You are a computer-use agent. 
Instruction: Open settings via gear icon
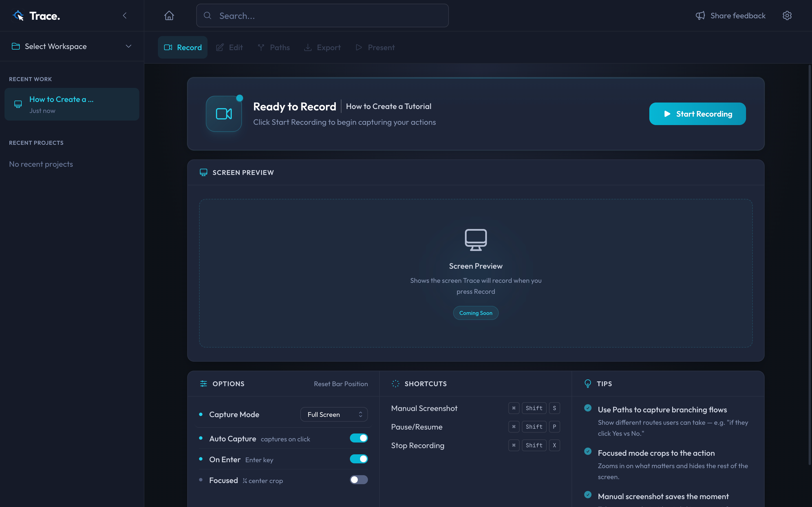tap(787, 16)
